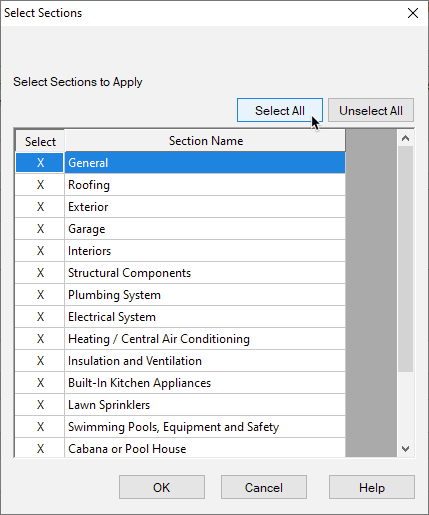Click the scrollbar up arrow
Viewport: 429px width, 515px height.
pyautogui.click(x=405, y=138)
